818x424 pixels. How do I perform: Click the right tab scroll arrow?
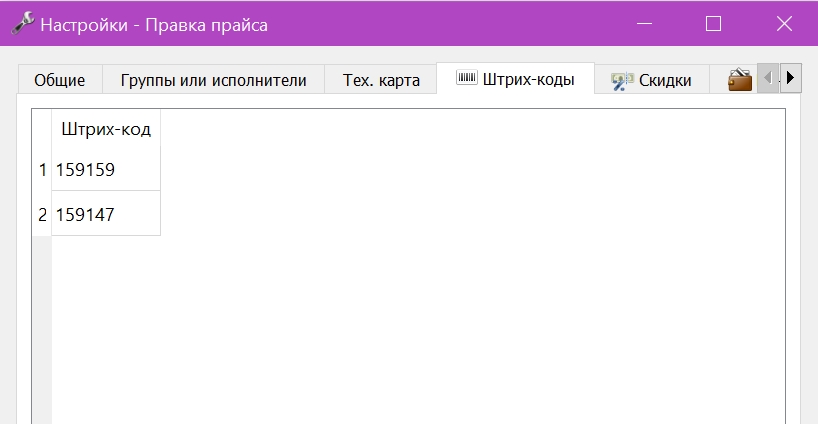pos(790,78)
